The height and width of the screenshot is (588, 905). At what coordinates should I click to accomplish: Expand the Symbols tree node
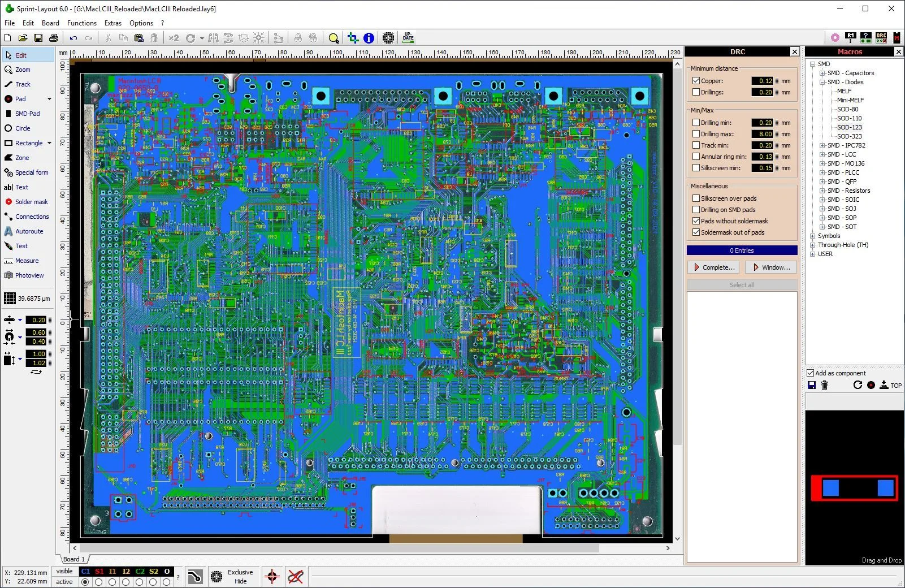813,236
